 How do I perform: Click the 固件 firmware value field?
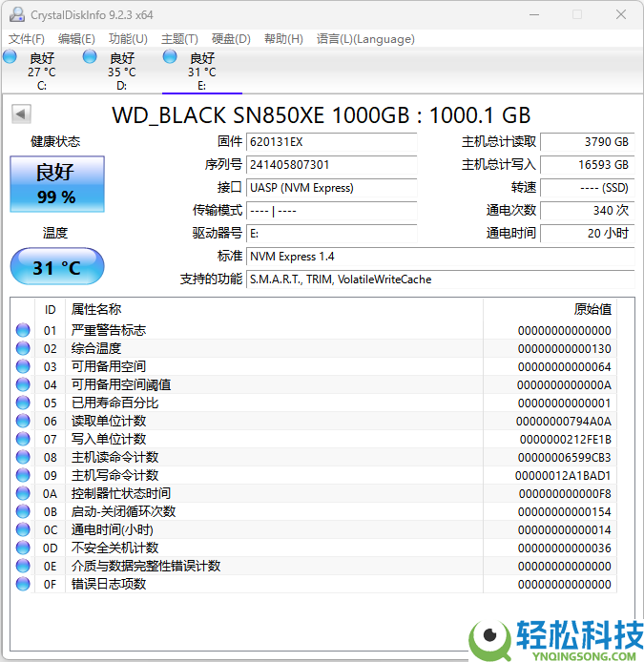click(x=331, y=142)
